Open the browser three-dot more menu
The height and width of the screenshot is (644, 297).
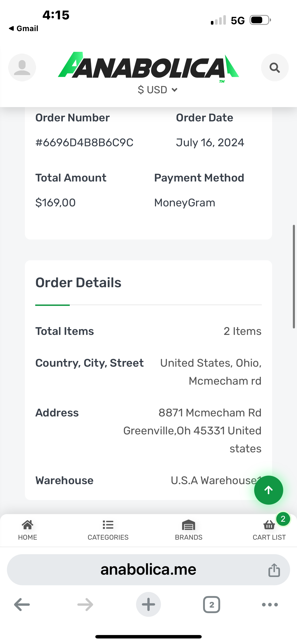tap(270, 605)
